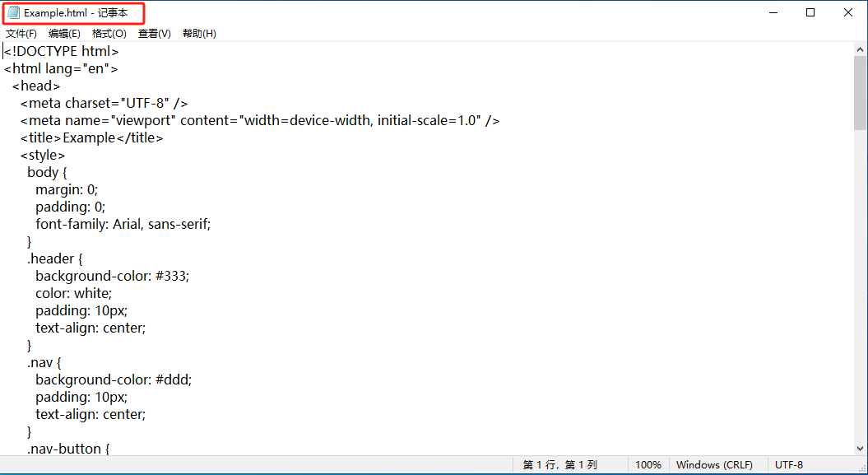Open the 格式(O) menu
This screenshot has width=868, height=475.
point(109,34)
